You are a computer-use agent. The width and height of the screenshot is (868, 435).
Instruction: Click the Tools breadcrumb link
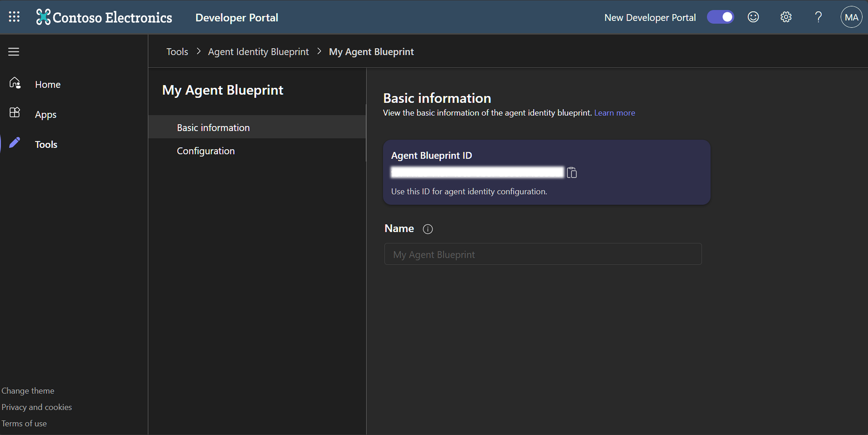click(x=177, y=52)
